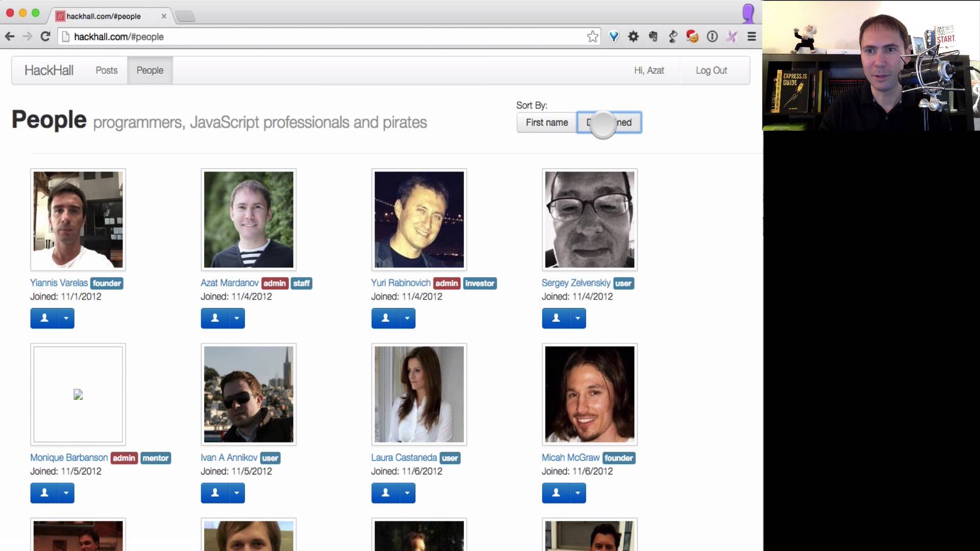This screenshot has height=551, width=980.
Task: Click the Log Out link
Action: tap(711, 70)
